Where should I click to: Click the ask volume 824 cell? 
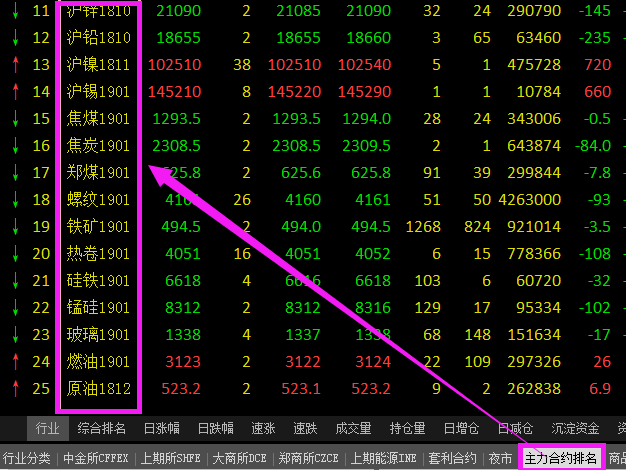coord(477,226)
